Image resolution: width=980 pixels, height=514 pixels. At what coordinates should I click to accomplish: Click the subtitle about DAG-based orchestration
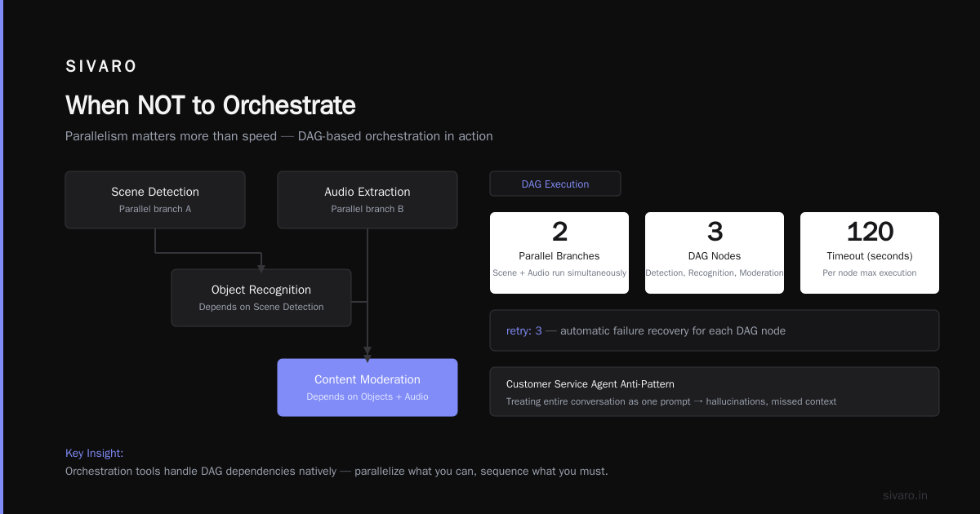[279, 136]
